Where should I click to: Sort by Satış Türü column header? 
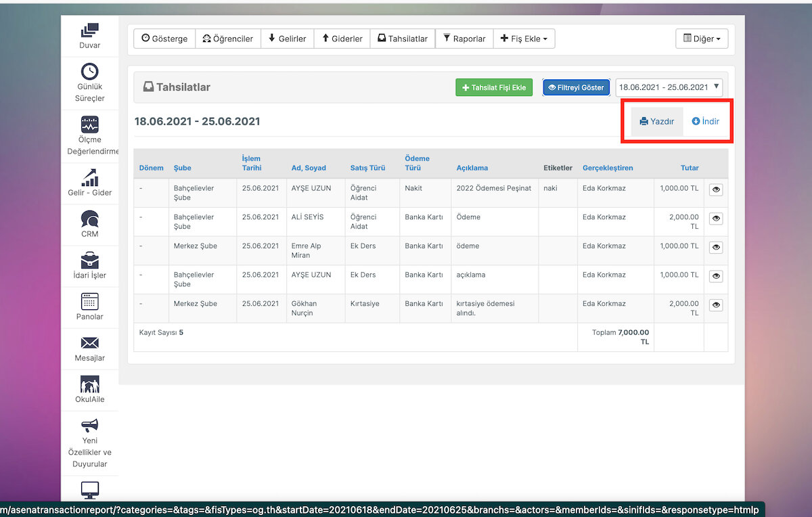pos(367,168)
